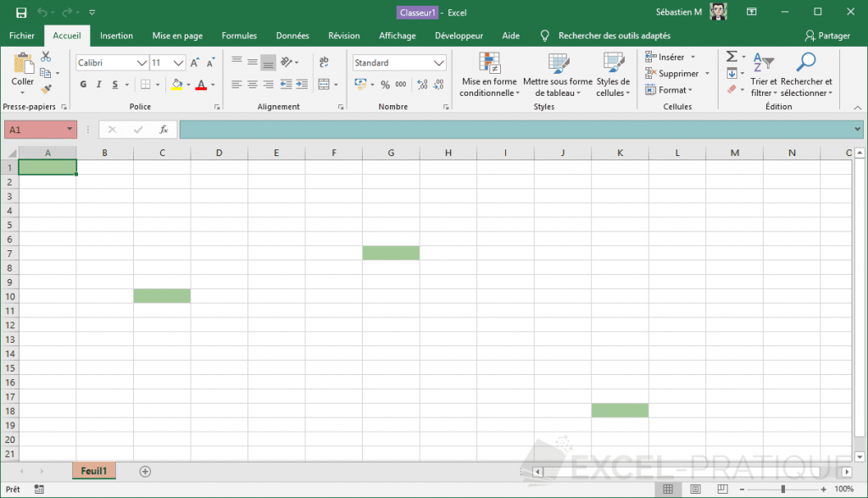Click cell C10 with green fill
This screenshot has width=868, height=498.
point(162,295)
